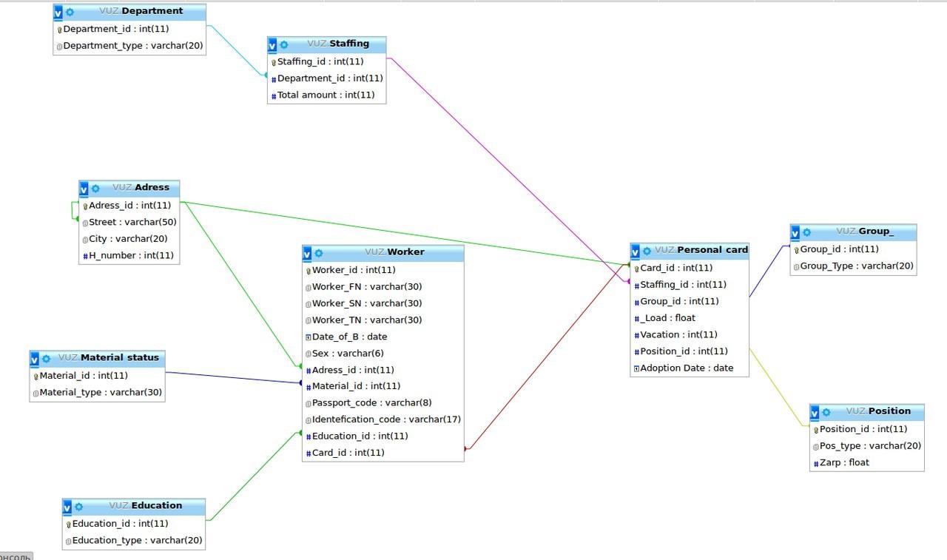Click Education_id : int(11) in Worker table
This screenshot has height=560, width=947.
tap(383, 436)
